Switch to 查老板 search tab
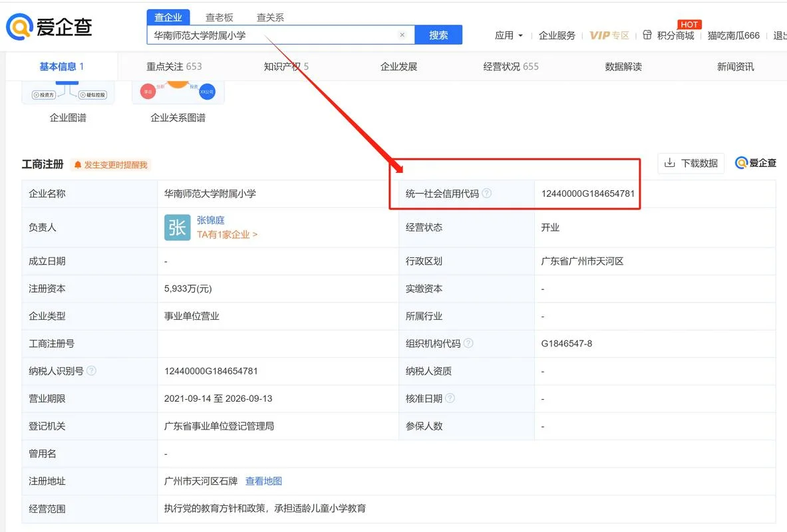 tap(220, 17)
